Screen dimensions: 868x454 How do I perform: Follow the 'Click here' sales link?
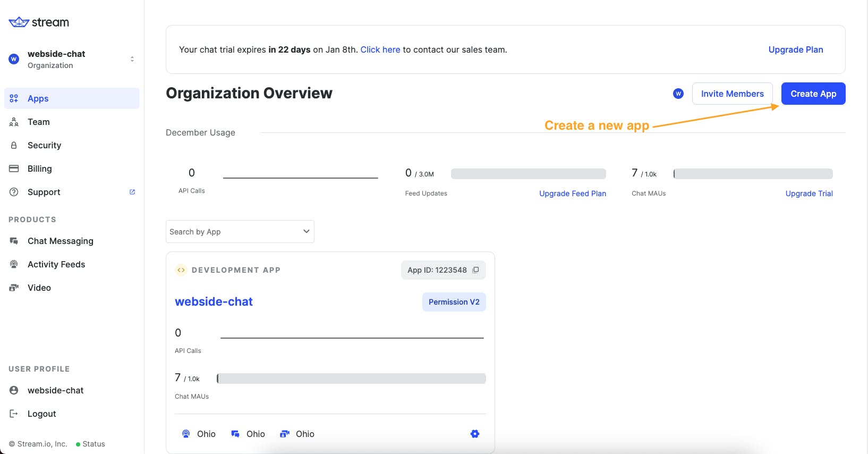coord(380,49)
